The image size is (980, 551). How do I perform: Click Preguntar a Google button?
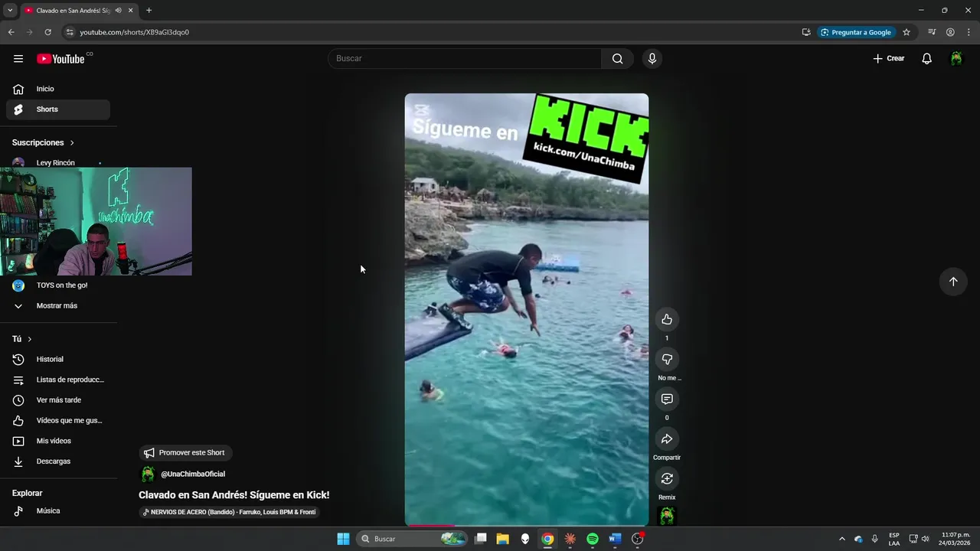point(855,32)
